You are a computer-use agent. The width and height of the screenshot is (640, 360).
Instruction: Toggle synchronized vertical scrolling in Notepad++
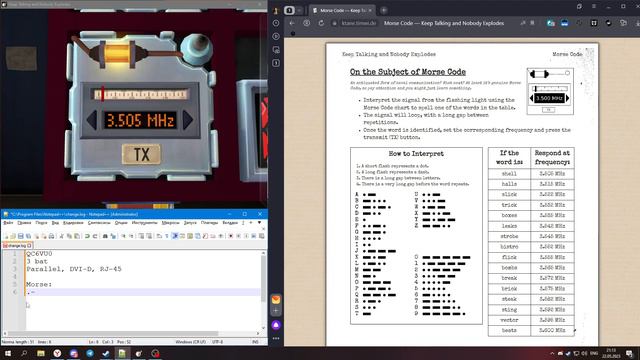click(x=141, y=236)
